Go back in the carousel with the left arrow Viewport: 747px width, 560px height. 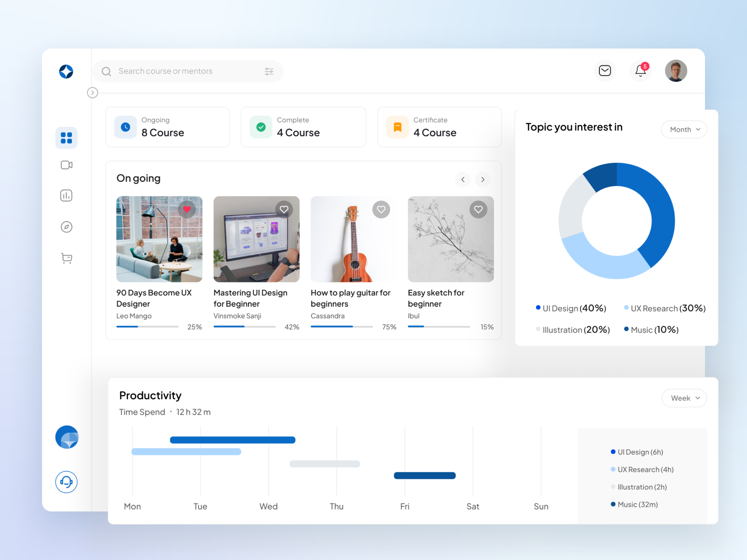pyautogui.click(x=463, y=180)
